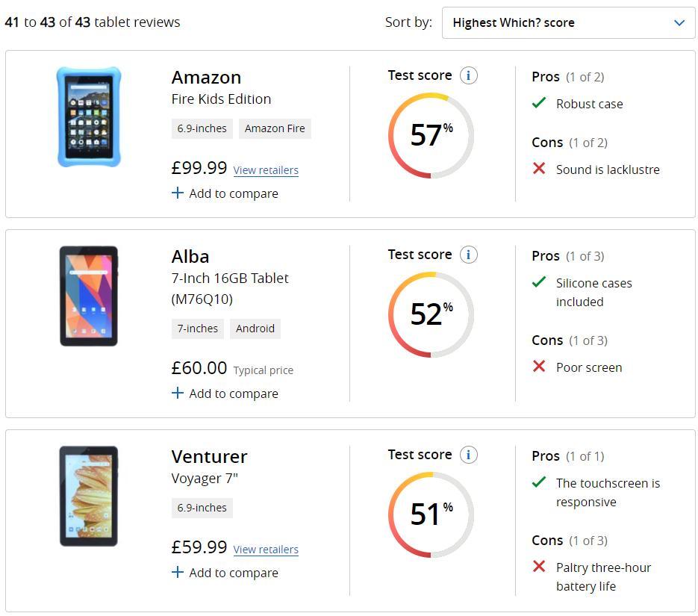Select the Android tag on Alba
698x616 pixels.
point(255,329)
